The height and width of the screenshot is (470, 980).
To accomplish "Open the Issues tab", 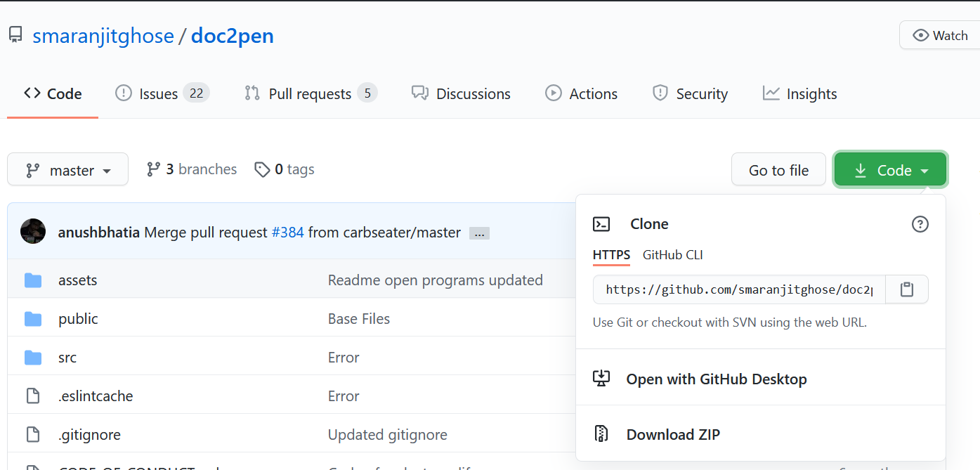I will [x=162, y=93].
